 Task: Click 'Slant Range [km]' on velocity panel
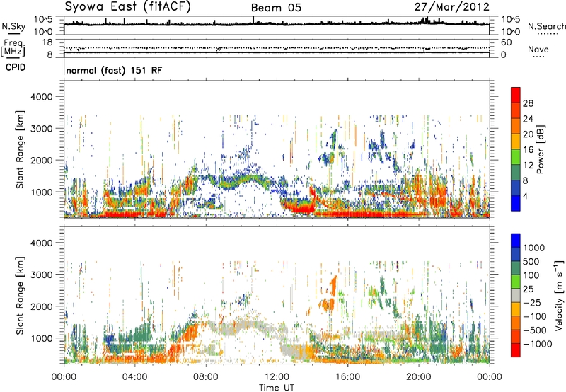tap(20, 296)
